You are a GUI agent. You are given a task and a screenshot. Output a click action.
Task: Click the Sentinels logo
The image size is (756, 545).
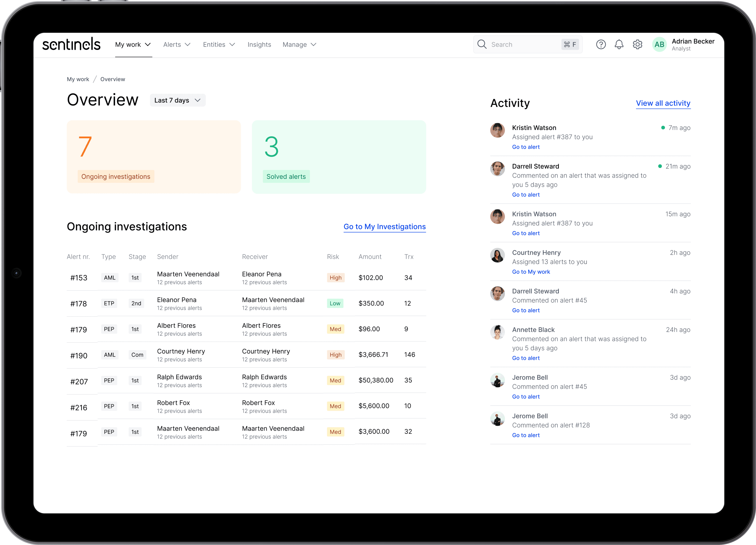click(71, 44)
